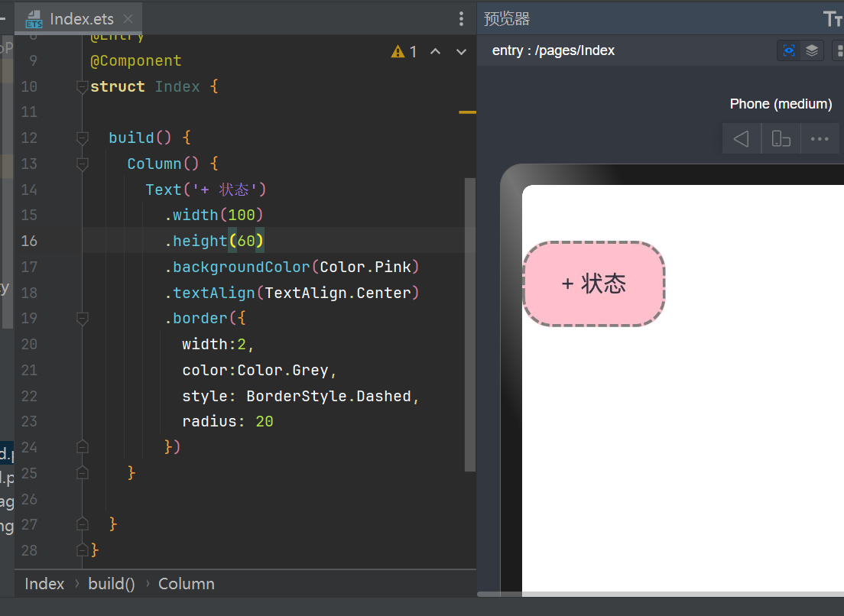Toggle the layers stack icon in previewer
The image size is (844, 616).
click(x=812, y=50)
